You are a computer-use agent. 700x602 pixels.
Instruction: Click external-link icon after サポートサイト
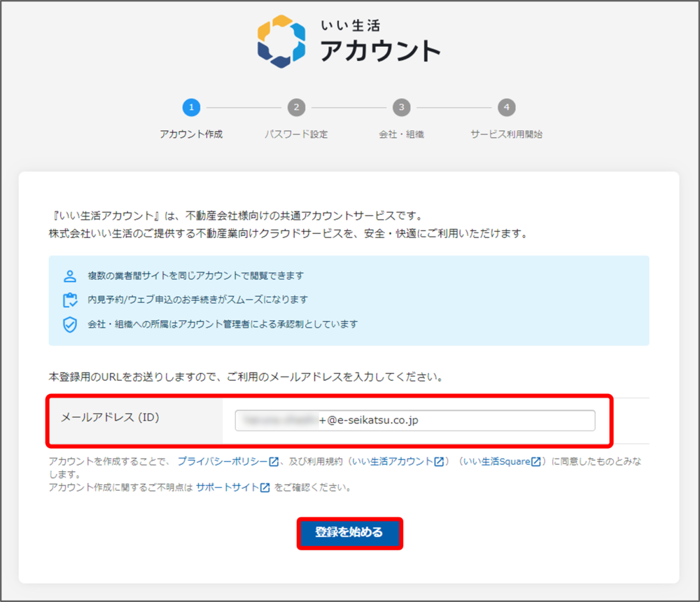point(265,488)
